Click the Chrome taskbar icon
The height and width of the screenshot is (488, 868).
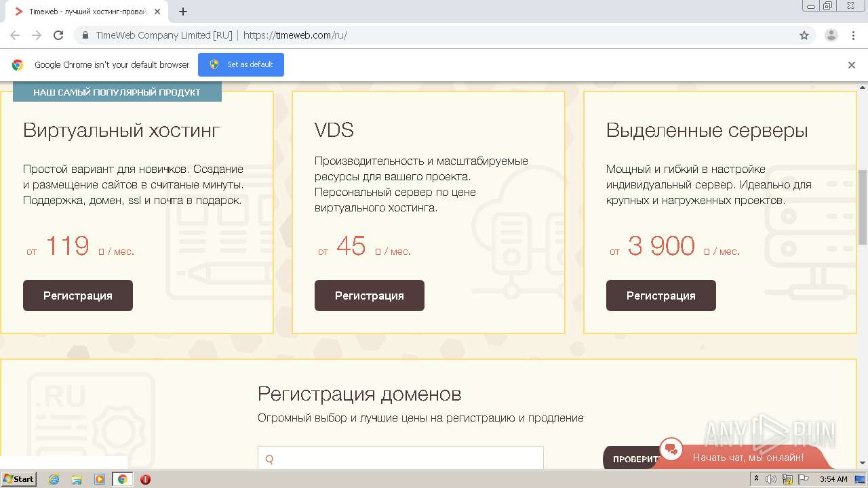[123, 479]
